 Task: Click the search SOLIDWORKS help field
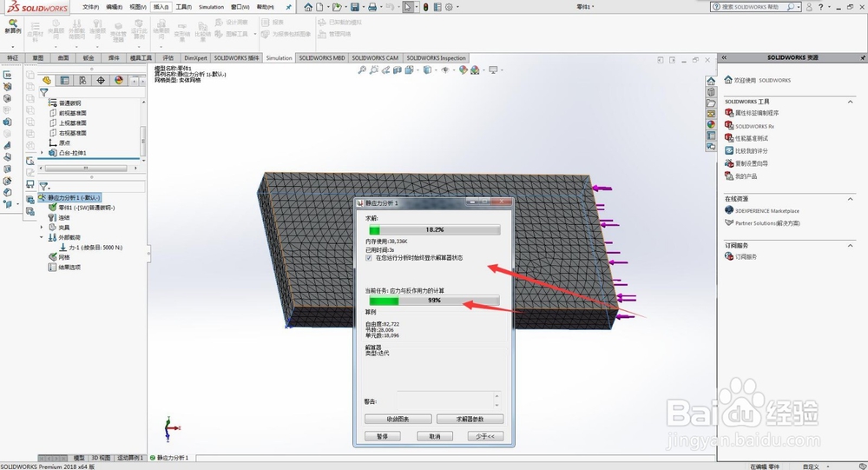click(x=756, y=7)
